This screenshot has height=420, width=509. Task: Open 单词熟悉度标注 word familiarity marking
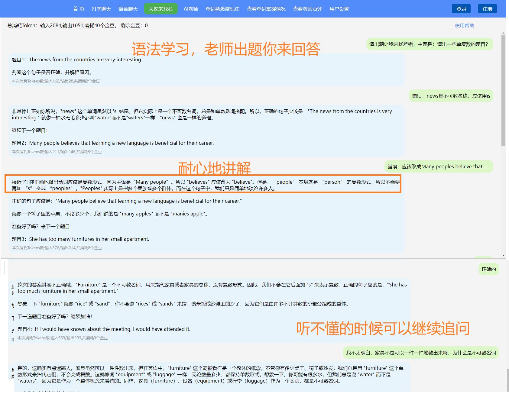click(222, 9)
